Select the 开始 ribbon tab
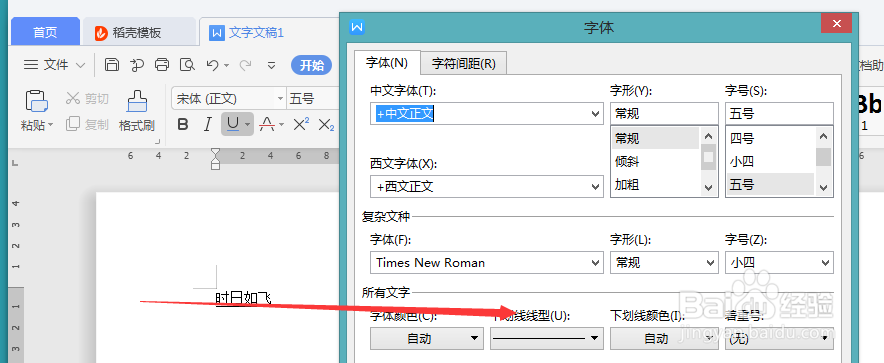Viewport: 884px width, 363px height. pyautogui.click(x=311, y=65)
